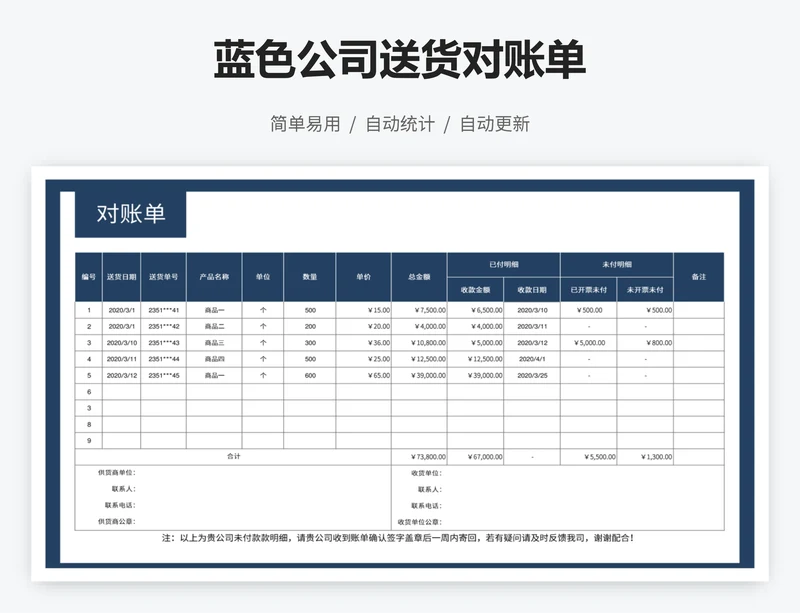The width and height of the screenshot is (800, 613).
Task: Select uninvoiced unpaid ¥800.00 cell
Action: click(x=645, y=343)
